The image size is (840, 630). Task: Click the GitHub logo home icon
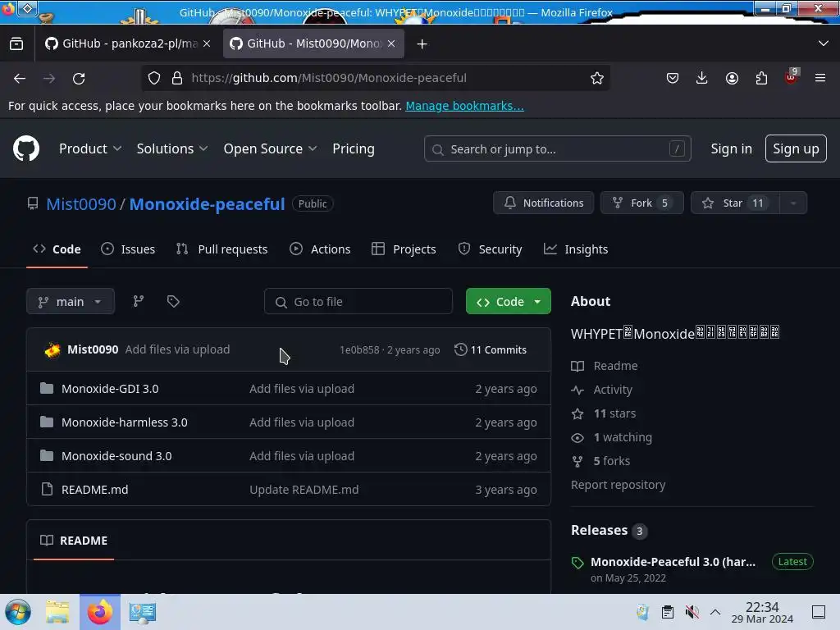pos(25,148)
